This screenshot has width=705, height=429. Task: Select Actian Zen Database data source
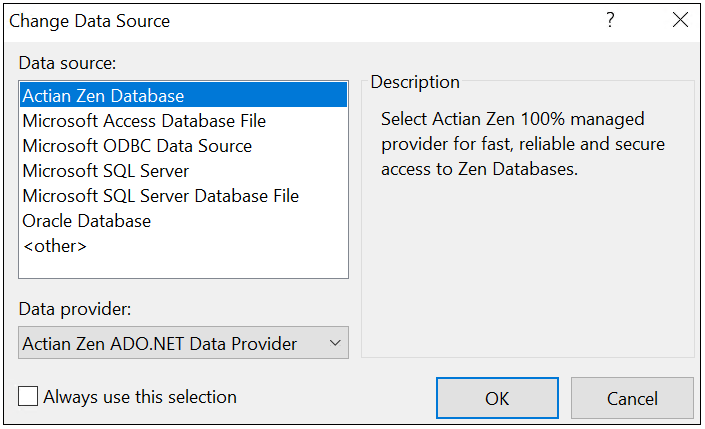point(183,95)
